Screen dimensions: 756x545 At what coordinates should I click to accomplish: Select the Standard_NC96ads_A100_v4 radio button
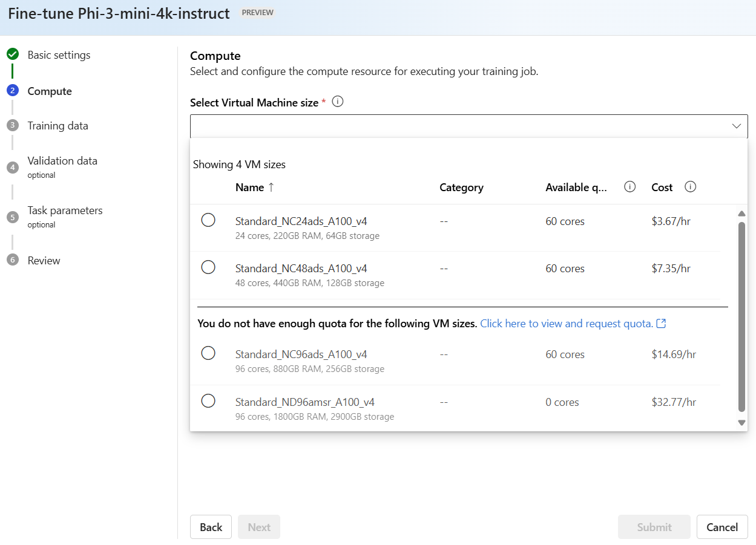point(208,353)
